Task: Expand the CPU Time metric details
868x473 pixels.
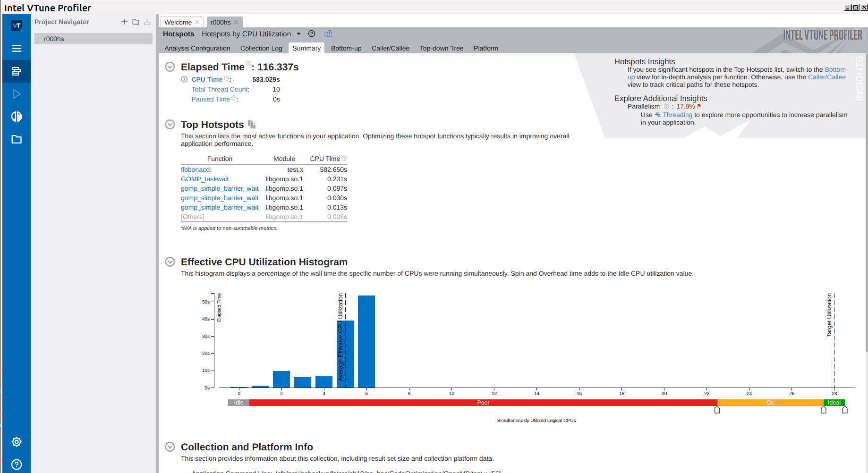Action: pos(184,79)
